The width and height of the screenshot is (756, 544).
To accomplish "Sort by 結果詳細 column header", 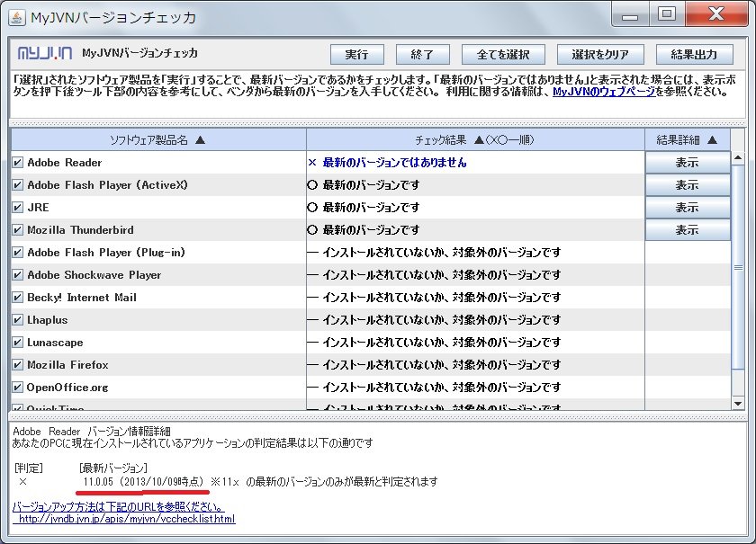I will tap(687, 139).
